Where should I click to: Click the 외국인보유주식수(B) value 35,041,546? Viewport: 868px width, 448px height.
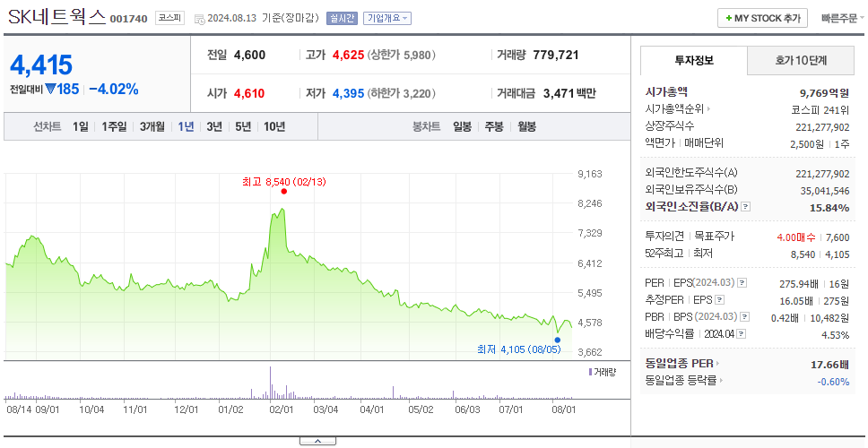pyautogui.click(x=825, y=192)
